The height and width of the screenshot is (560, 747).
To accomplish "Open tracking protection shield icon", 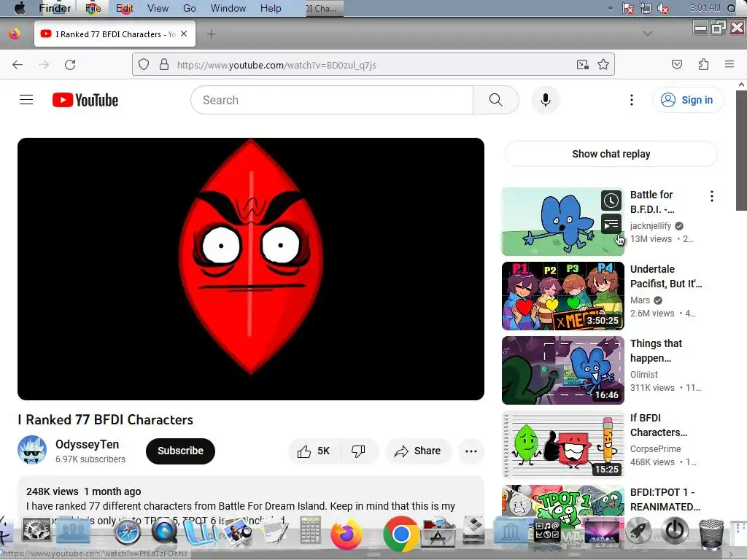I will click(144, 64).
